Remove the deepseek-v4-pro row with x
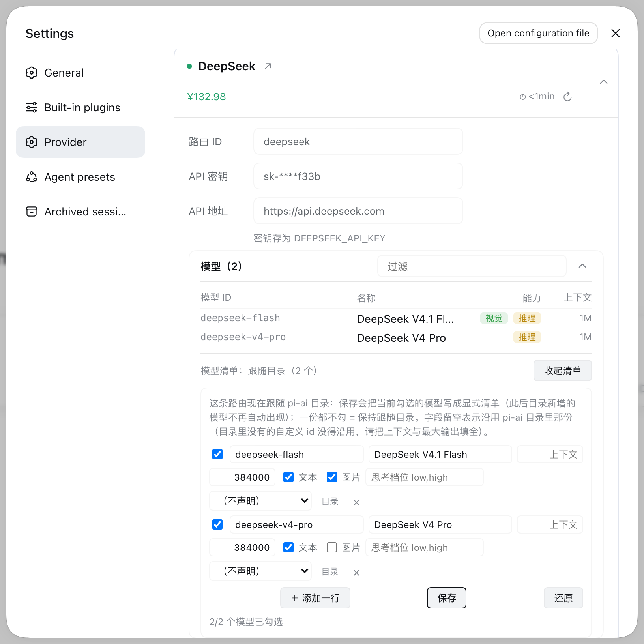 [356, 573]
